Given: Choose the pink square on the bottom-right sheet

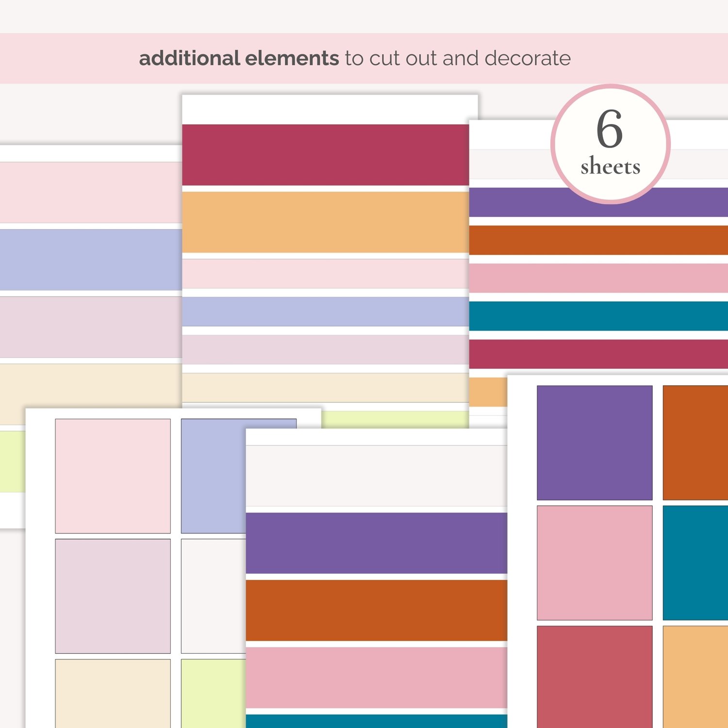Looking at the screenshot, I should click(595, 563).
